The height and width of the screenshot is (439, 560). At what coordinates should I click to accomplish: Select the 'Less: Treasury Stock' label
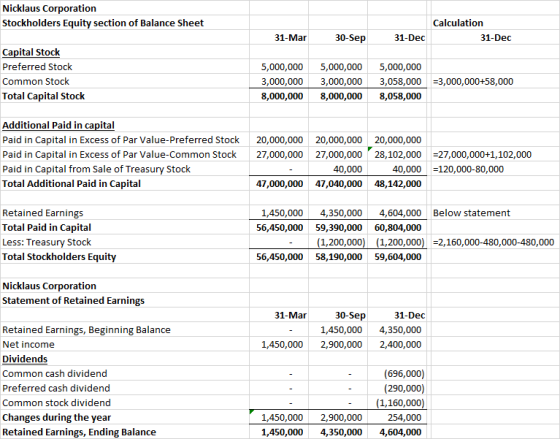pyautogui.click(x=46, y=242)
